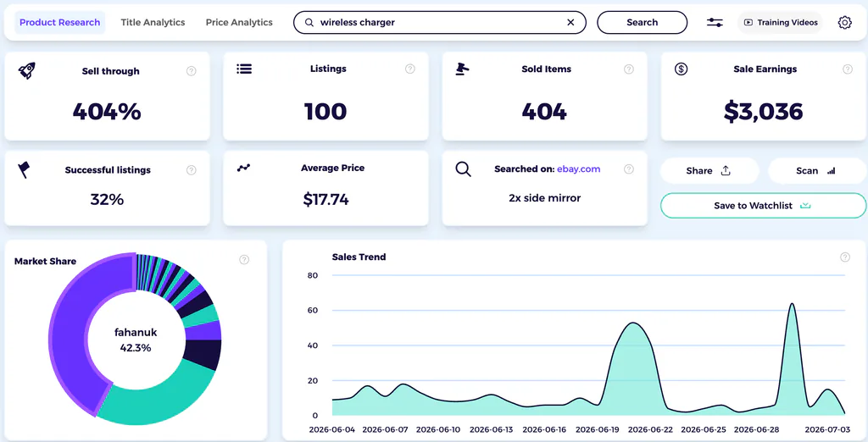
Task: Open settings gear icon
Action: 845,23
